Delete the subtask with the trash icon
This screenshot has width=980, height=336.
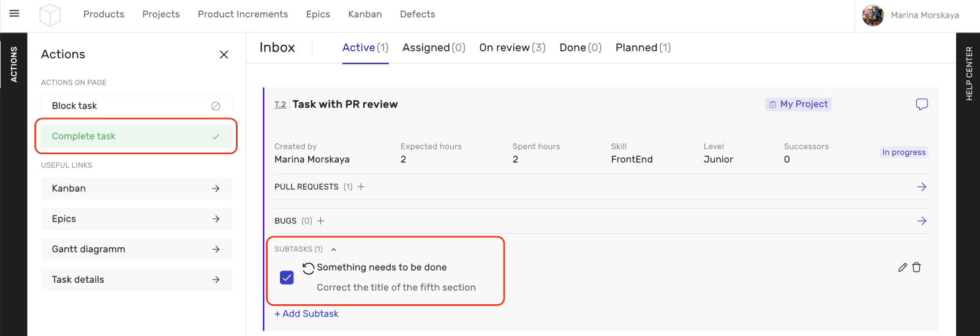coord(916,267)
